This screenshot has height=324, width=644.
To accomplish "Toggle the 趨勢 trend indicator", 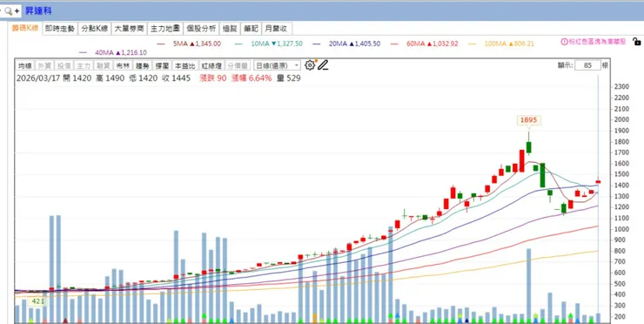I will [x=142, y=65].
